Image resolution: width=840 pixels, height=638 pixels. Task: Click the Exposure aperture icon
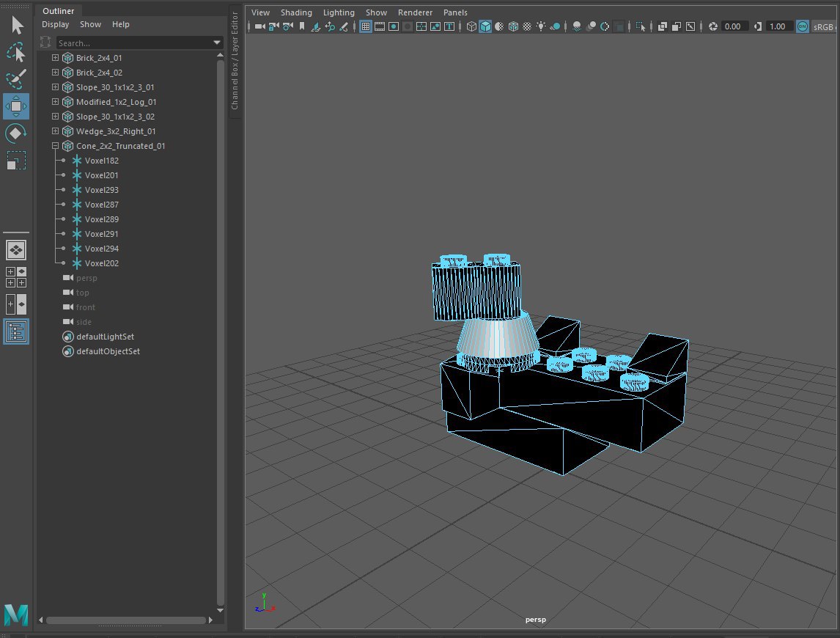(x=713, y=26)
